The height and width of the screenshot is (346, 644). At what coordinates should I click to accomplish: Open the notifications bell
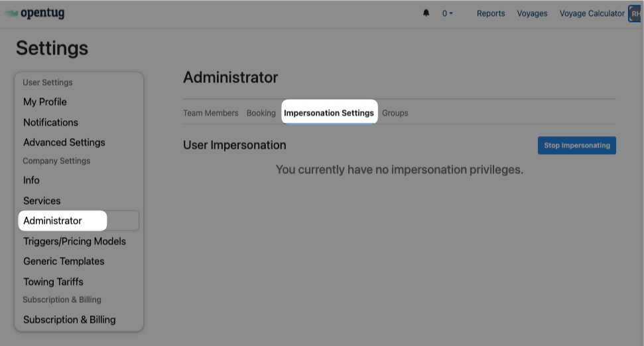(x=426, y=13)
